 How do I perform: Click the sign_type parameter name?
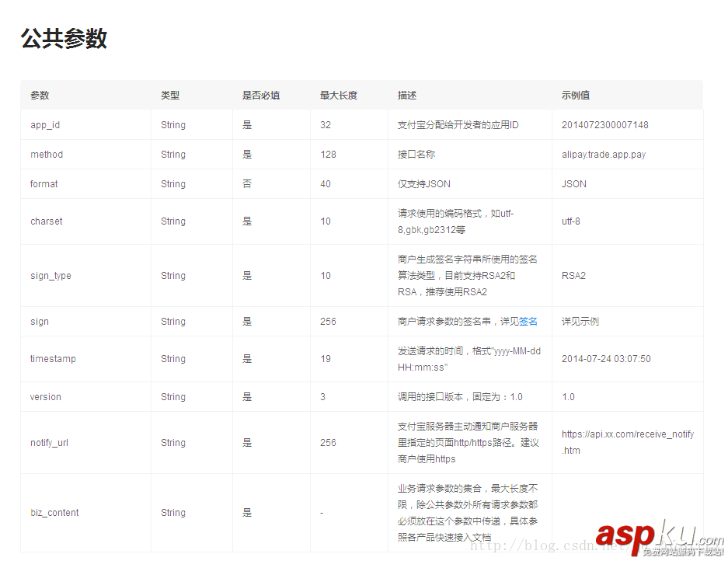(50, 275)
